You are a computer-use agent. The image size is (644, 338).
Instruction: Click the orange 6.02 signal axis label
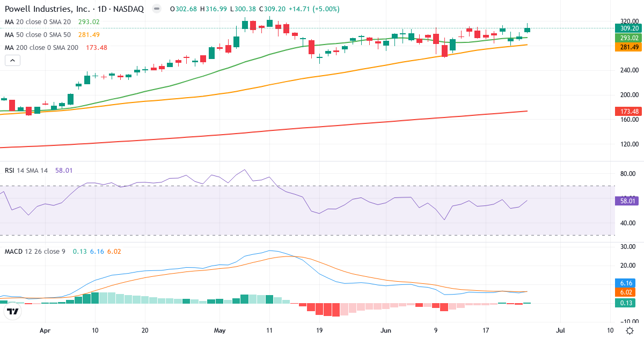pos(625,292)
